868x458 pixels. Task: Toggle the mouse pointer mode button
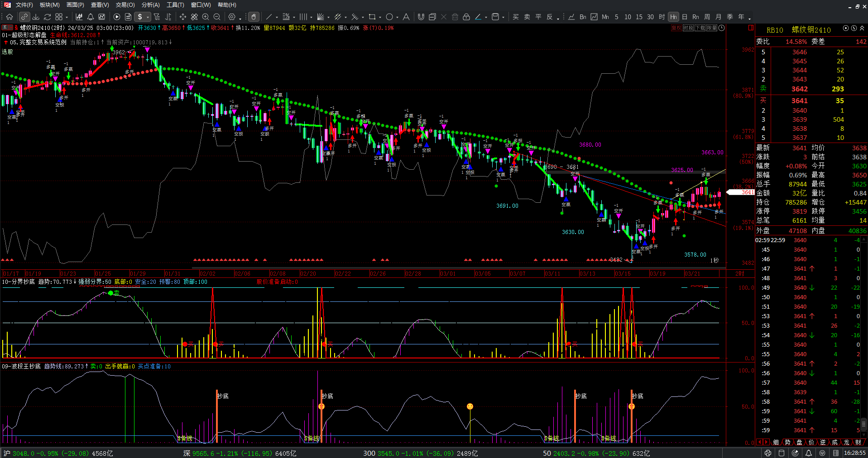click(x=254, y=17)
